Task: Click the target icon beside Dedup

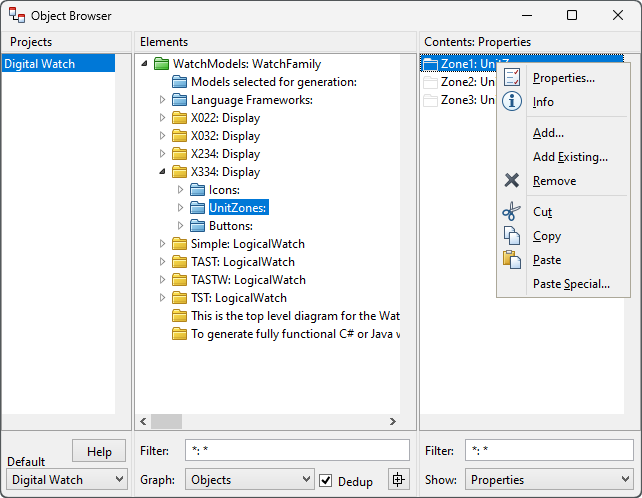Action: pyautogui.click(x=398, y=480)
